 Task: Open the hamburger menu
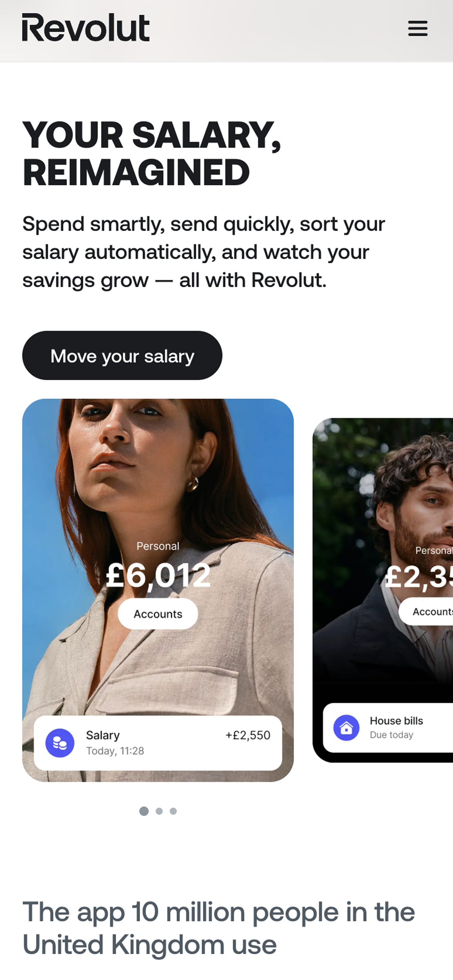coord(418,28)
